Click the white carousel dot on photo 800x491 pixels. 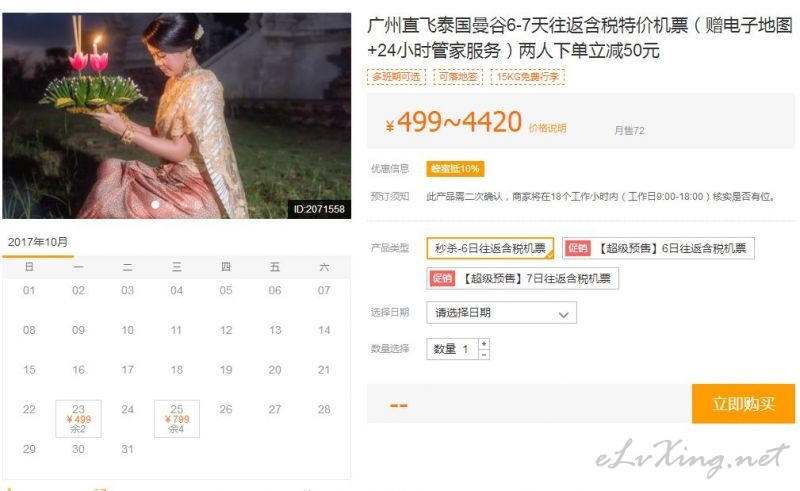[x=155, y=205]
